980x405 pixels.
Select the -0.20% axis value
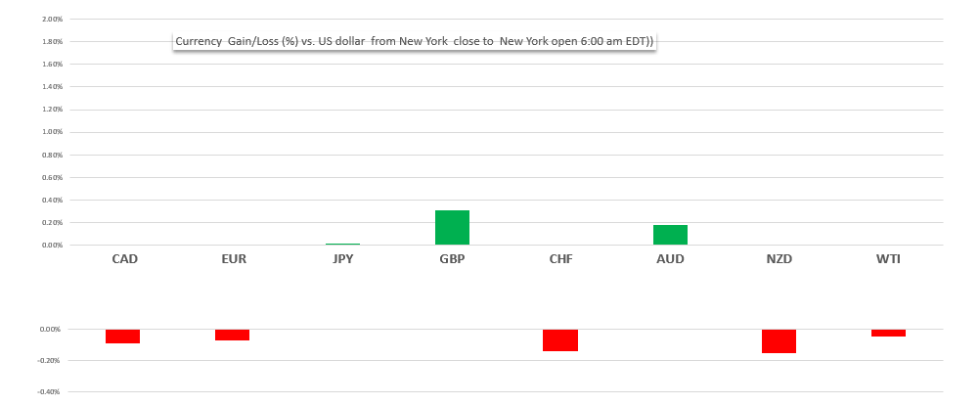[49, 361]
